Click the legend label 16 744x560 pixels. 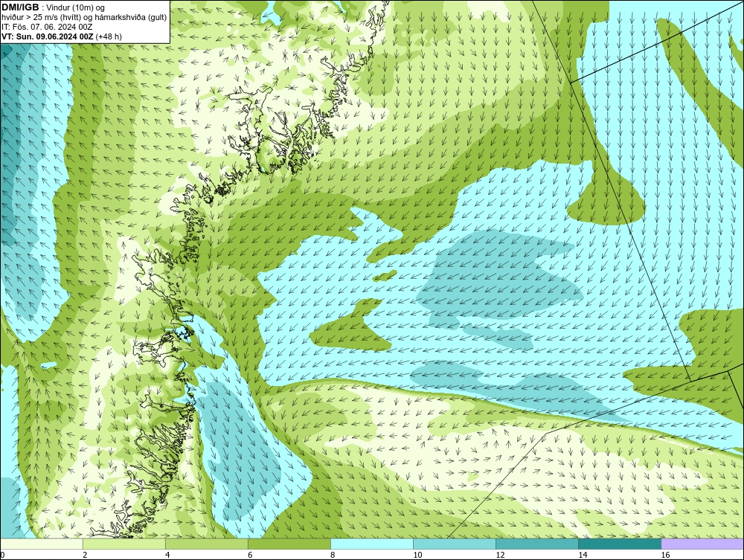pyautogui.click(x=665, y=555)
